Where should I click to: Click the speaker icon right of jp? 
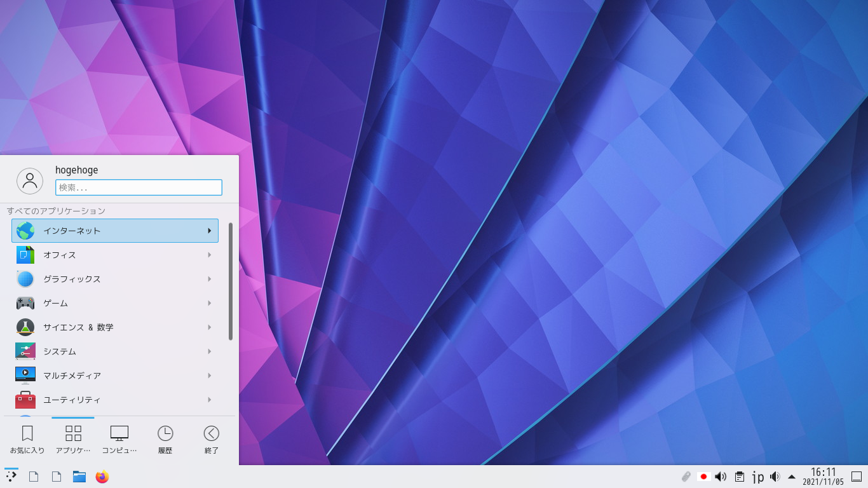pos(775,477)
